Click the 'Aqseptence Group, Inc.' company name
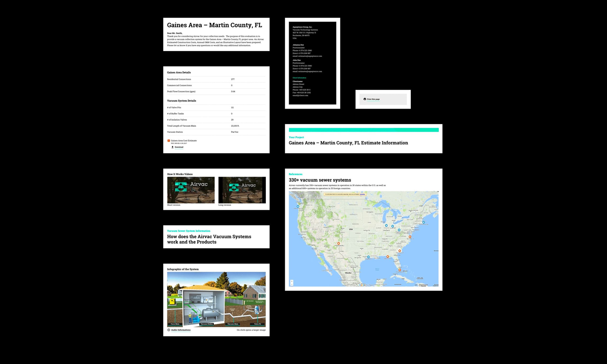 [x=302, y=27]
